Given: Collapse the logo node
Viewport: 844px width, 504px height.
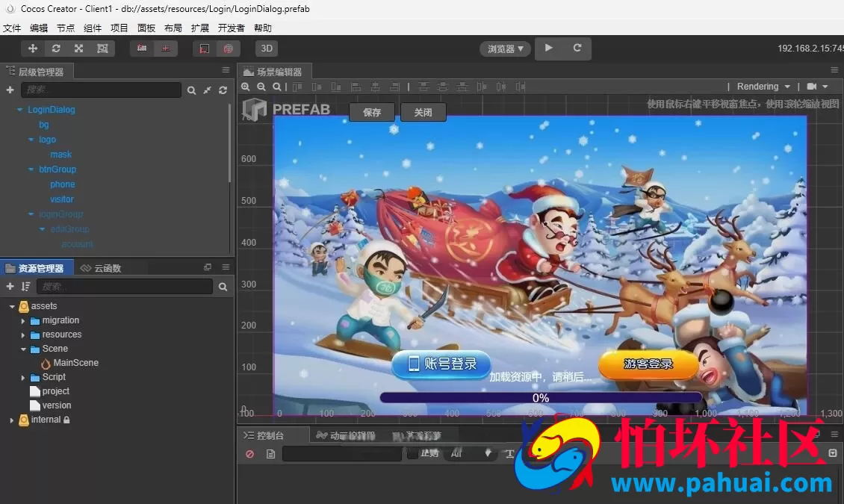Looking at the screenshot, I should (31, 140).
